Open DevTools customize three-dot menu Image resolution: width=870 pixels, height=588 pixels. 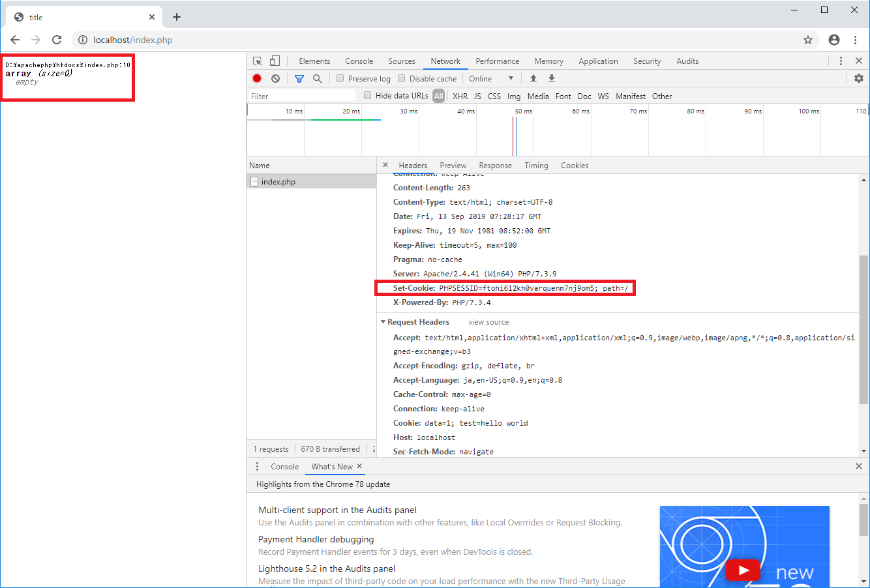pos(841,61)
